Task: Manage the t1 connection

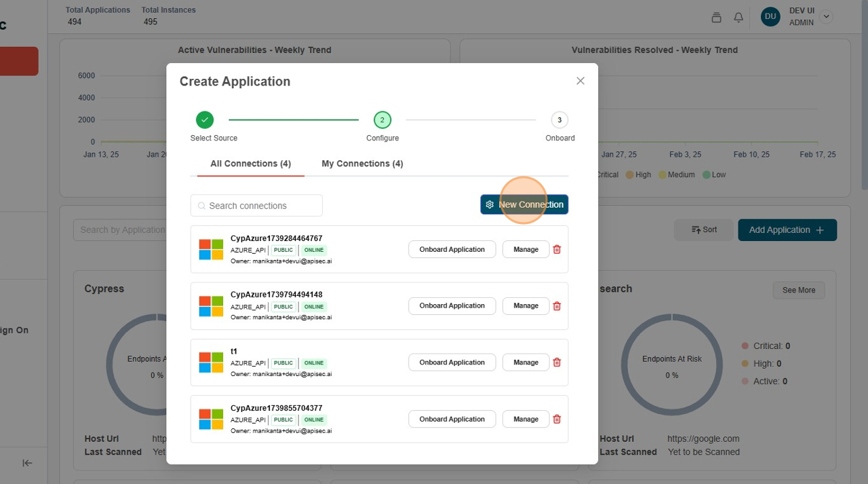Action: pos(526,362)
